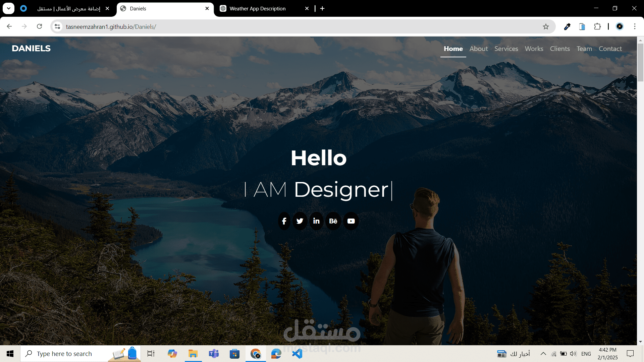Open the Twitter social icon
Screen dimensions: 644x362
coord(300,221)
